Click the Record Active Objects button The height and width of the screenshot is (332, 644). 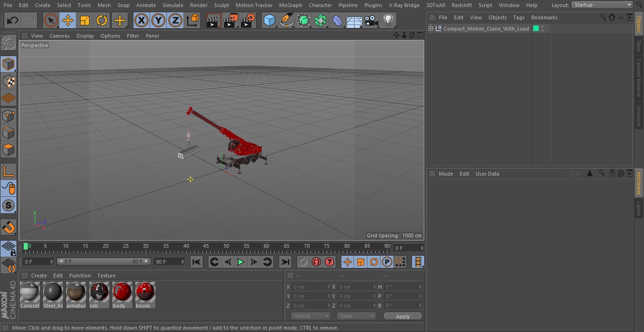[303, 262]
